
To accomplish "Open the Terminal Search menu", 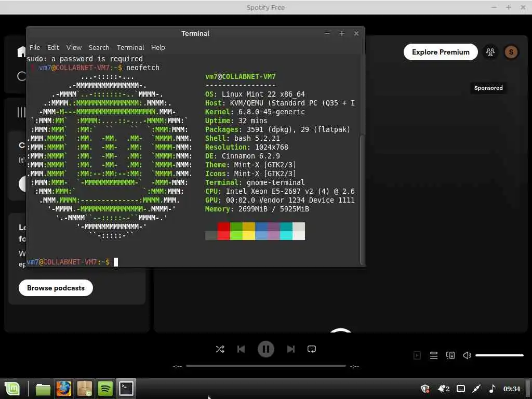I will click(x=99, y=47).
